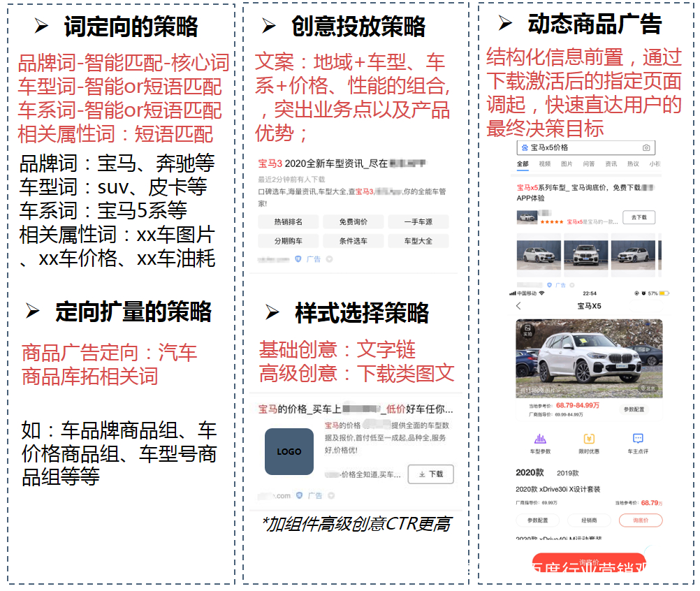This screenshot has width=700, height=591.
Task: Click the 68.79万 local reference price
Action: (x=652, y=503)
